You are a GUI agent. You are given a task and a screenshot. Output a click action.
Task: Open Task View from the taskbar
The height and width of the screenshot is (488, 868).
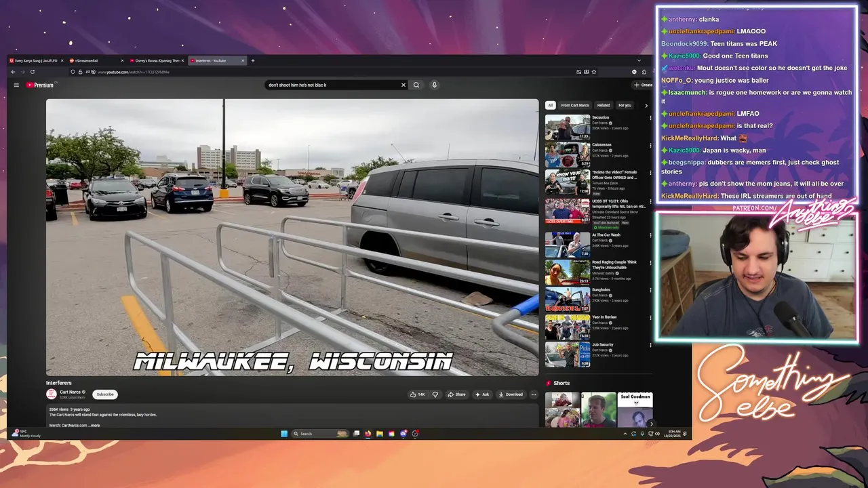coord(356,434)
